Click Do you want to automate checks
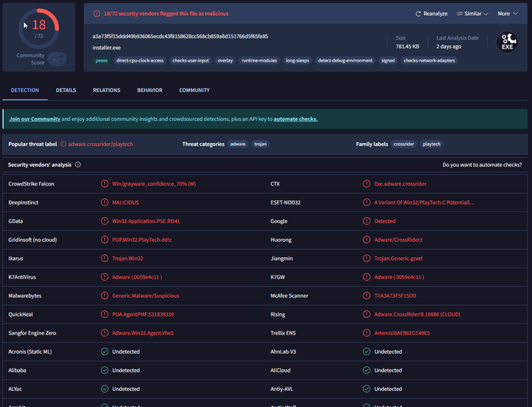 (x=482, y=165)
